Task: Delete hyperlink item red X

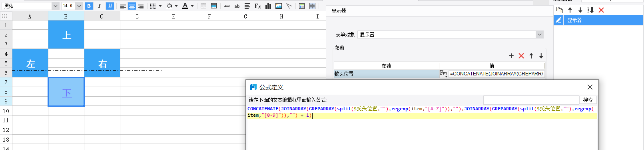Action: tap(601, 10)
